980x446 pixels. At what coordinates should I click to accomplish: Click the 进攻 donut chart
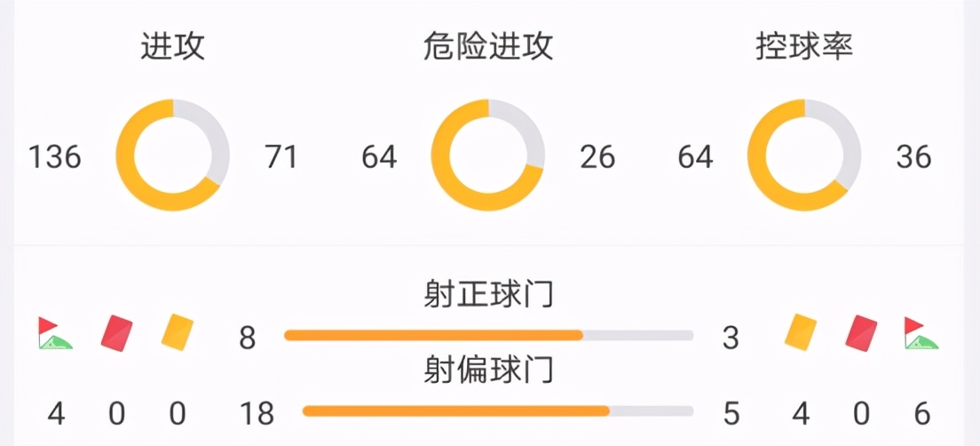pos(173,155)
